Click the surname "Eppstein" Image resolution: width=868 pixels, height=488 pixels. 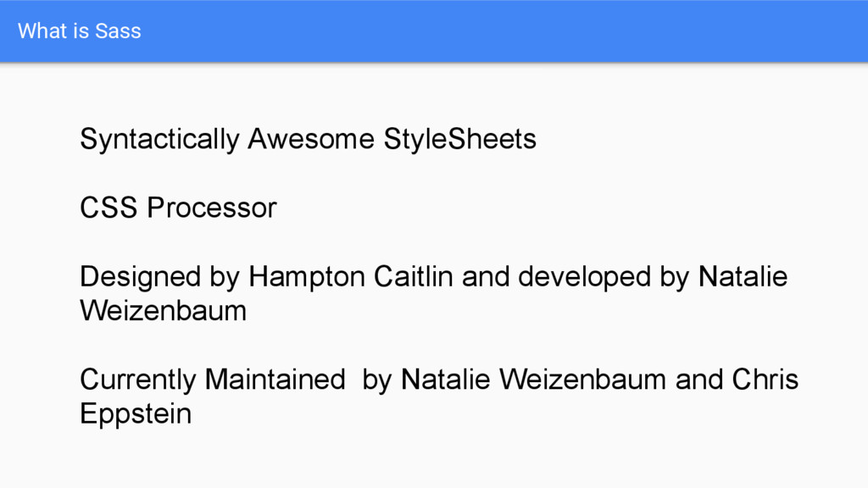click(x=136, y=414)
